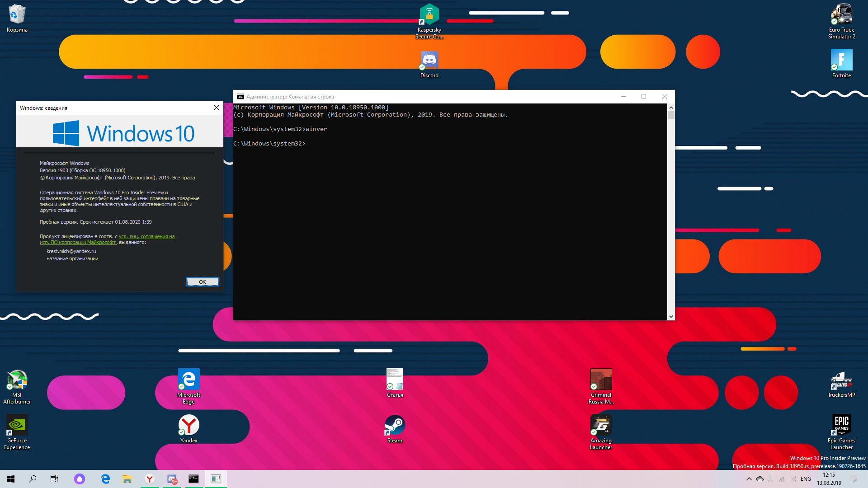Select the Yandex browser desktop icon
Viewport: 868px width, 488px height.
click(189, 429)
